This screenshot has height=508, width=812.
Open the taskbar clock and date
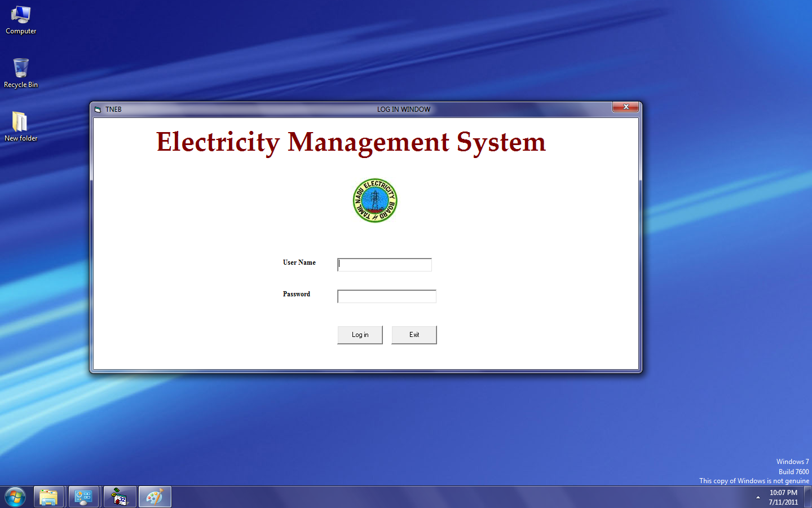point(783,497)
